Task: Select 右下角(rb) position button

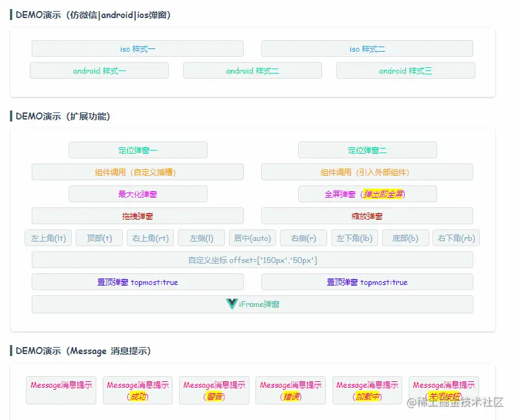Action: [x=456, y=238]
